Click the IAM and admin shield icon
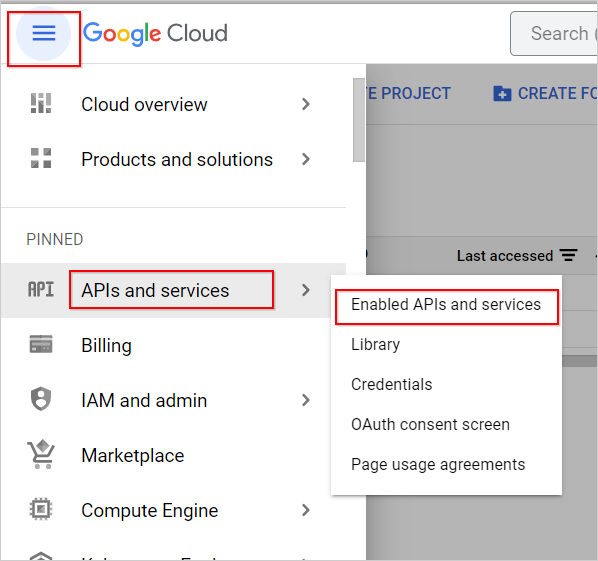This screenshot has width=598, height=561. [41, 399]
